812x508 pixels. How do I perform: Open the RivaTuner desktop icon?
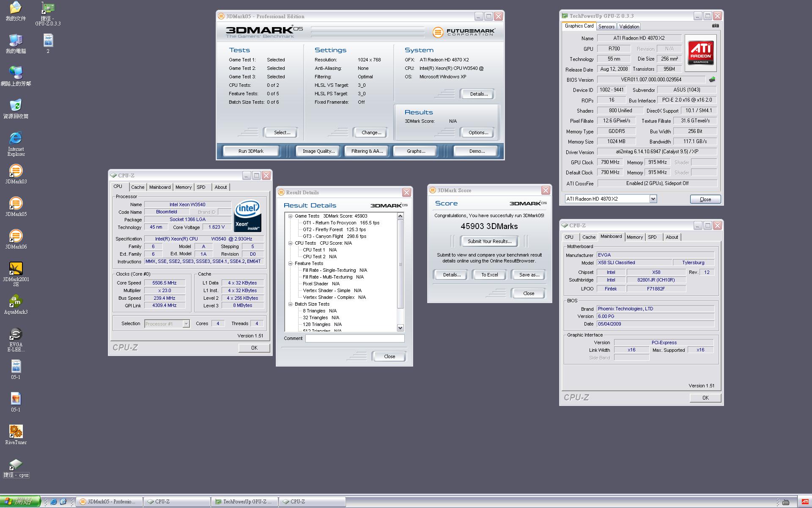(16, 434)
